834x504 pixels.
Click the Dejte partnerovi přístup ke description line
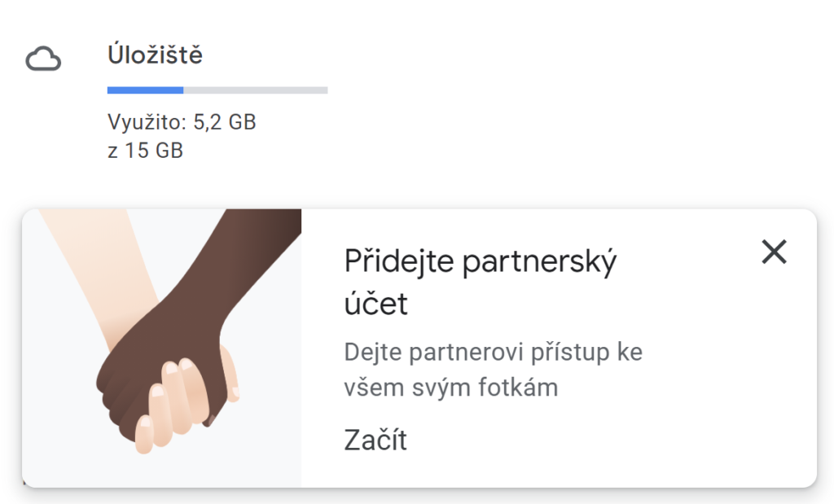click(493, 352)
